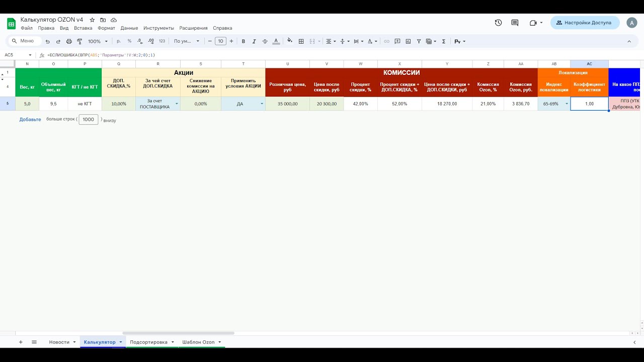Image resolution: width=644 pixels, height=362 pixels.
Task: Click the rows count field showing 1000
Action: pyautogui.click(x=89, y=120)
